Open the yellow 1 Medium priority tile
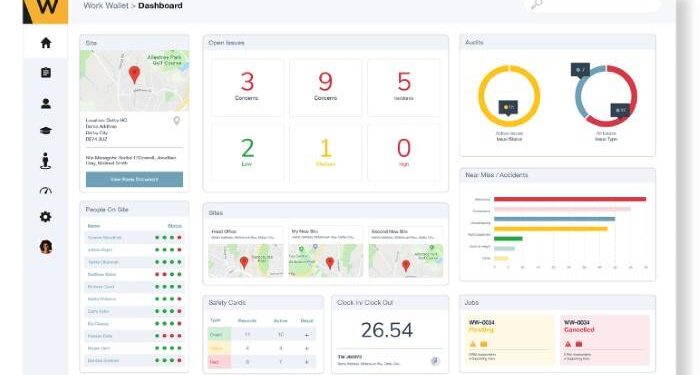 point(325,153)
